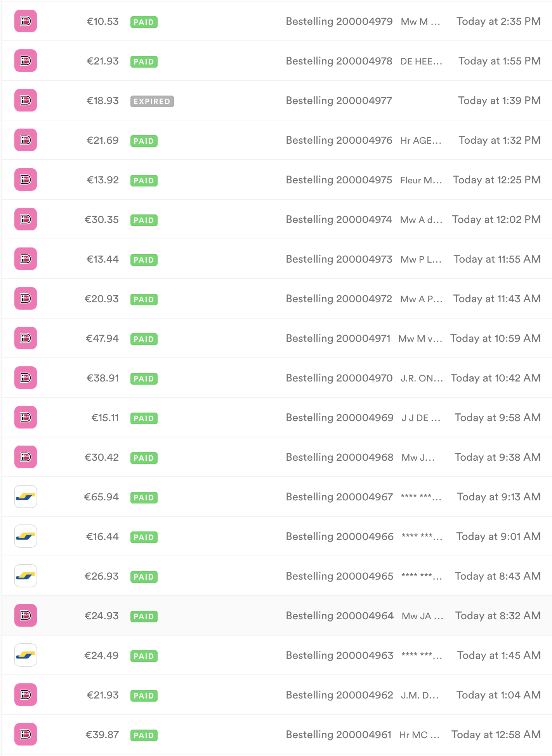Image resolution: width=552 pixels, height=756 pixels.
Task: Click the iDEAL icon for €39.87 payment
Action: pos(26,734)
